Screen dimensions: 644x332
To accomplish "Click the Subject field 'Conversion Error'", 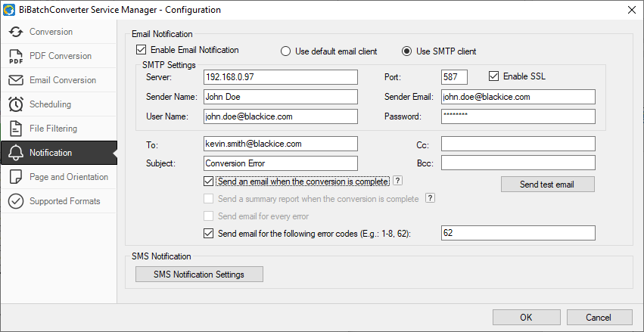I will (x=281, y=163).
